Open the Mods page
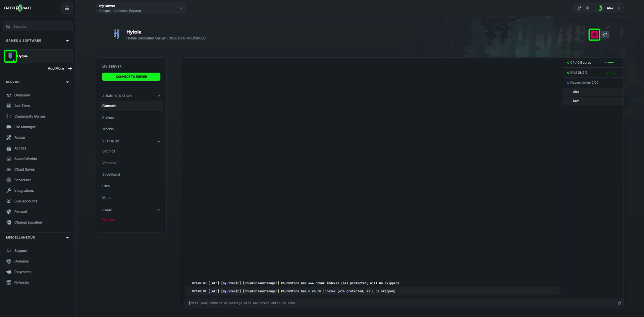The height and width of the screenshot is (317, 644). (107, 198)
